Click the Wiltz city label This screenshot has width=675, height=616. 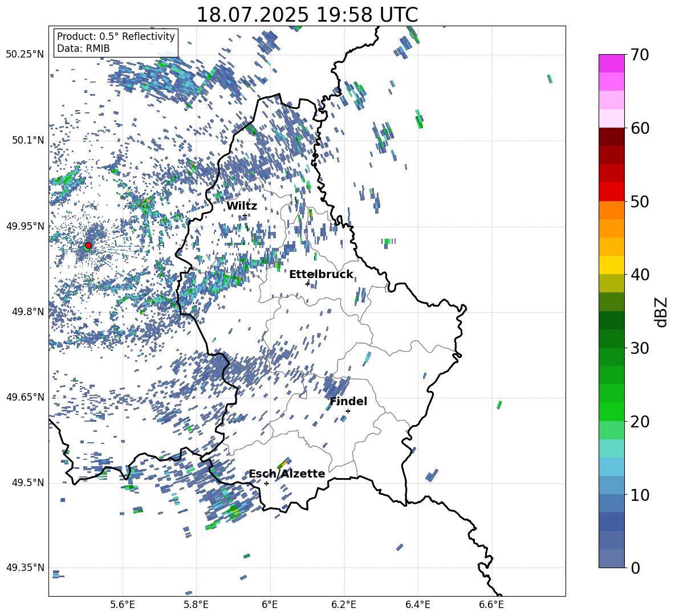(x=242, y=206)
